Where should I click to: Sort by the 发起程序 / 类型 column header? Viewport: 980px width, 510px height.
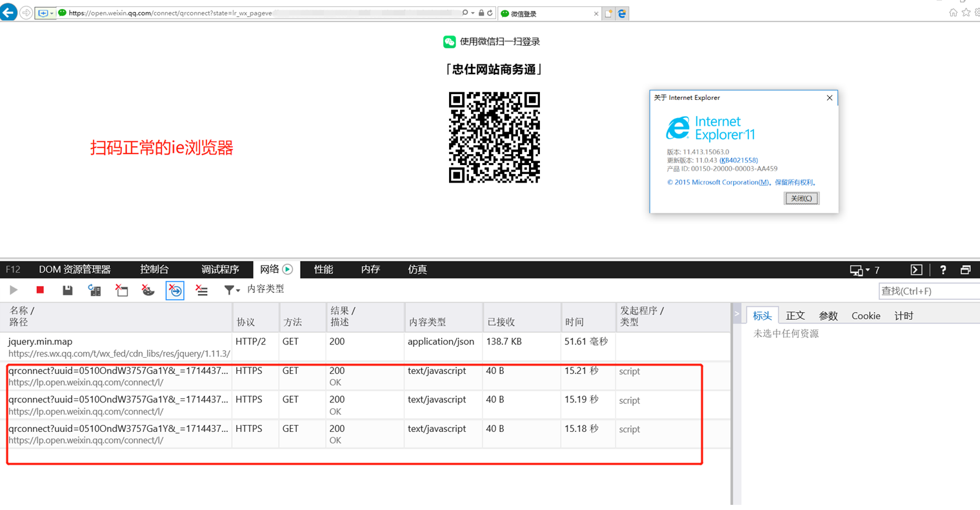tap(673, 317)
